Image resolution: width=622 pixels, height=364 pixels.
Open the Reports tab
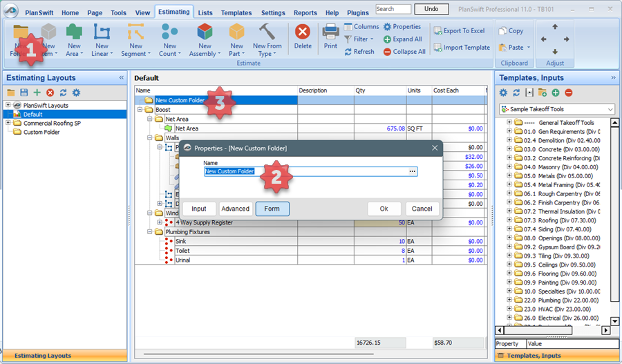[305, 12]
